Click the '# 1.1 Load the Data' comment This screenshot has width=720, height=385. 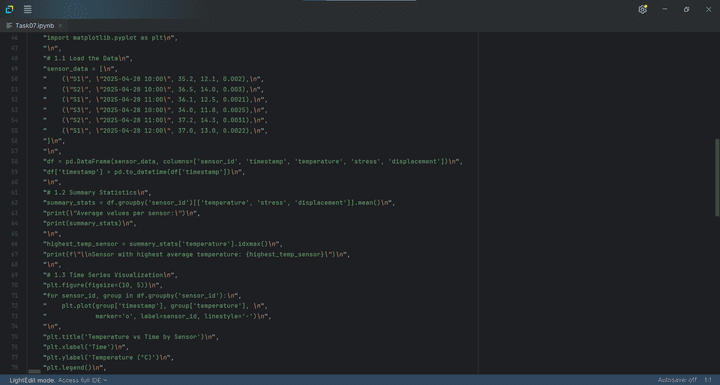tap(88, 58)
